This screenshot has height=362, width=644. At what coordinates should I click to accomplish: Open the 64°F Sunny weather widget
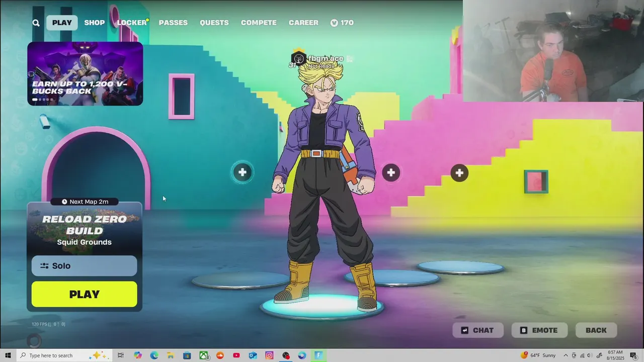point(539,355)
